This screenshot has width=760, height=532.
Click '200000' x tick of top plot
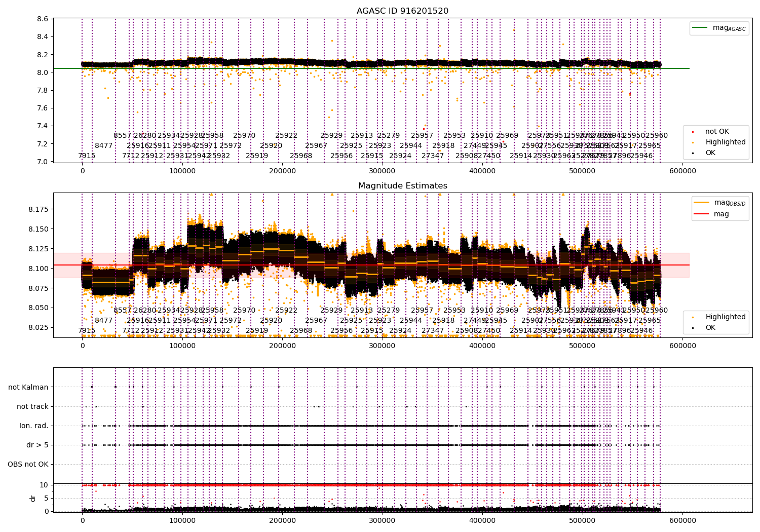point(282,171)
